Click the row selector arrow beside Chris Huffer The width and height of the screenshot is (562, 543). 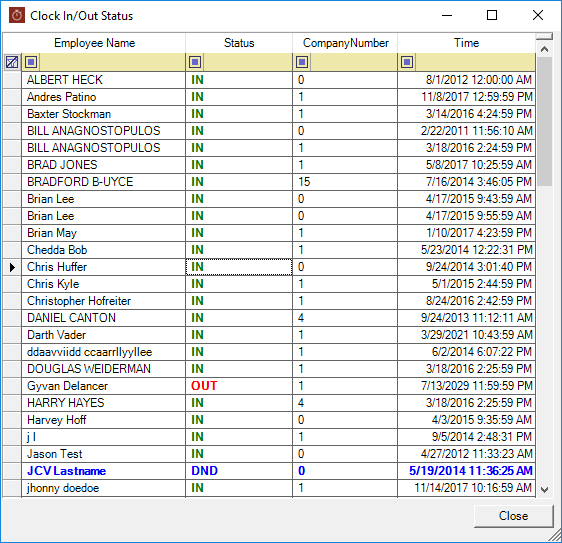click(12, 267)
